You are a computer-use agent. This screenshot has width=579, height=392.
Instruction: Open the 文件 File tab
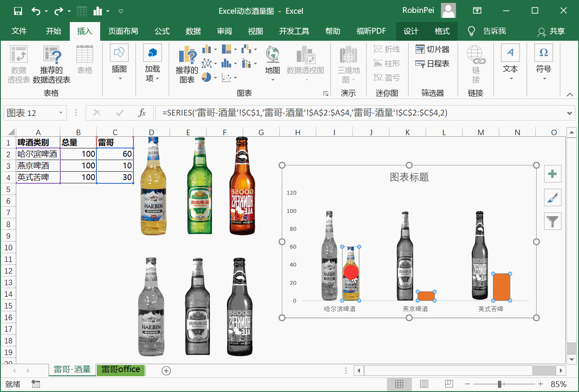19,31
